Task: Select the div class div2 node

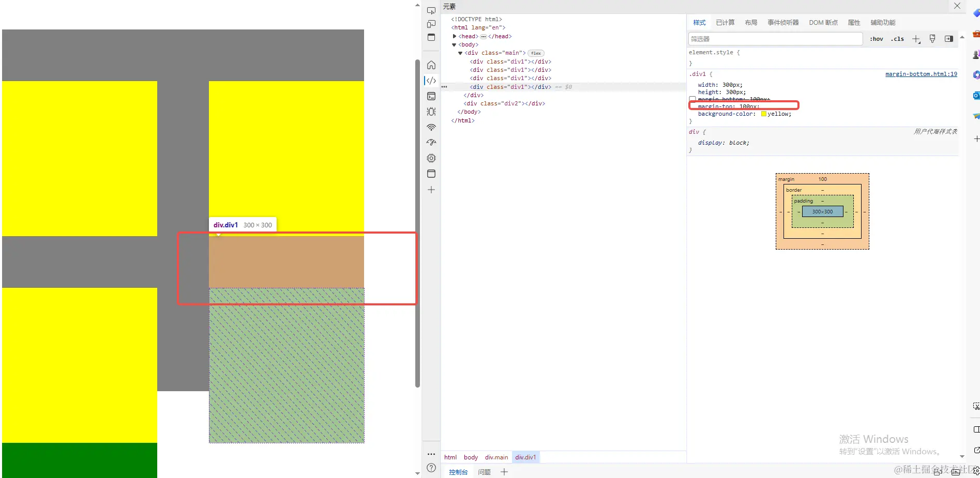Action: (504, 103)
